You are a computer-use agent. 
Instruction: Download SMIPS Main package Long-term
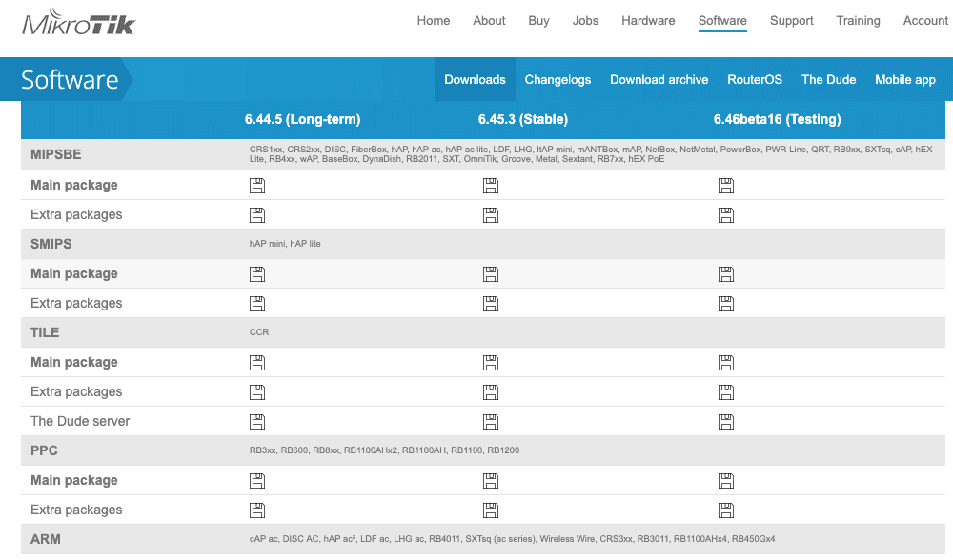257,274
